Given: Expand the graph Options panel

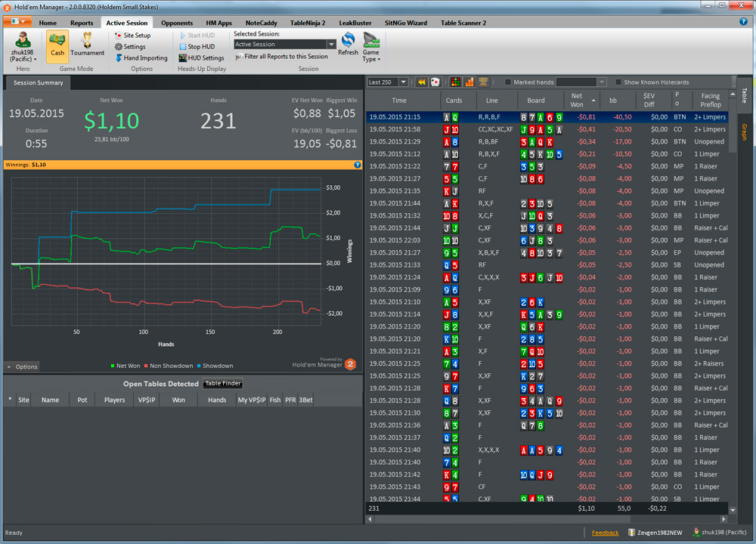Looking at the screenshot, I should point(22,366).
